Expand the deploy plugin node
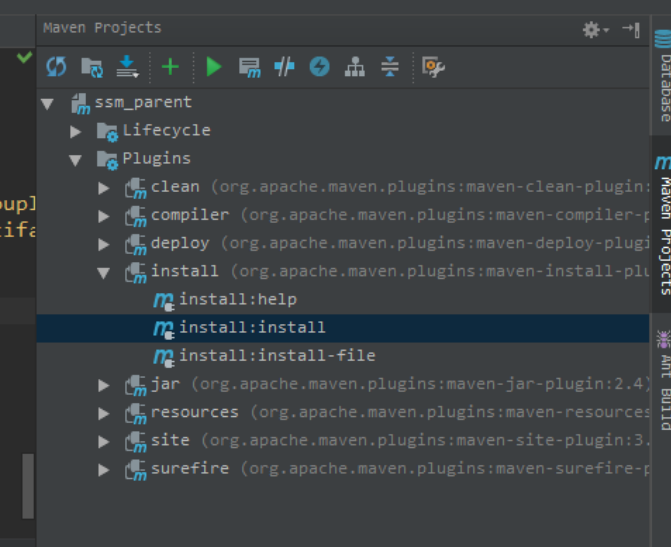The width and height of the screenshot is (671, 547). (x=104, y=244)
